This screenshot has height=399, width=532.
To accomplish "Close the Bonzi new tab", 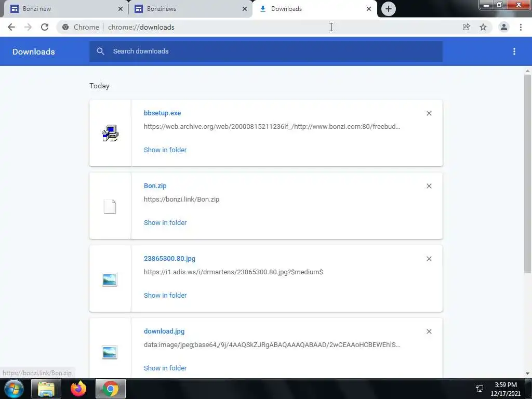I will pos(121,9).
